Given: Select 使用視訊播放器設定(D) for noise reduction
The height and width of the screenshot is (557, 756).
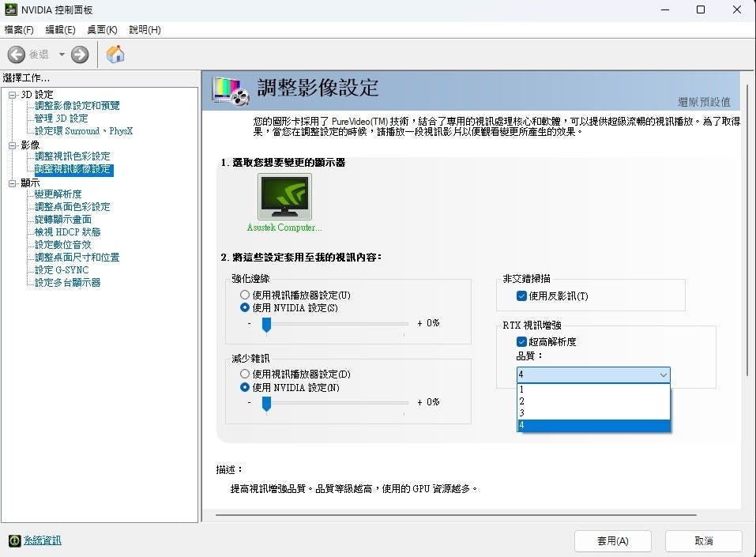Looking at the screenshot, I should coord(245,374).
